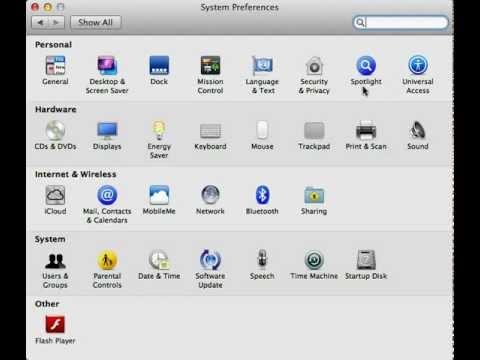Close the System Preferences window
Screen dimensions: 480x360
pyautogui.click(x=35, y=7)
